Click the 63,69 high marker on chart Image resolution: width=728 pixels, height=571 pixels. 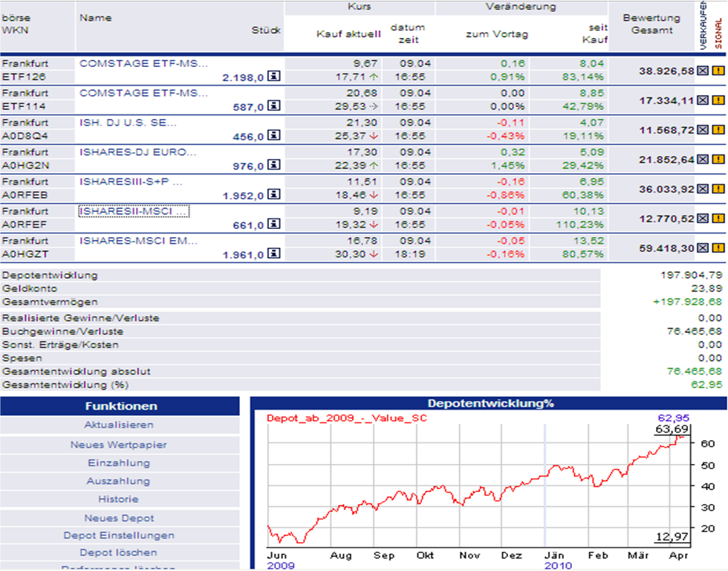pyautogui.click(x=672, y=429)
